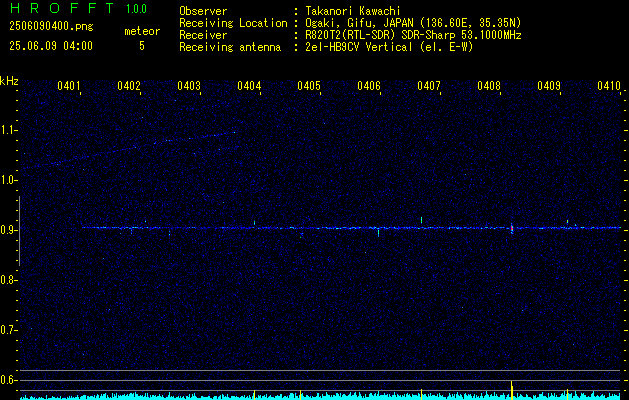Screen dimensions: 629x400
Task: Click time axis label 0402
Action: point(129,85)
